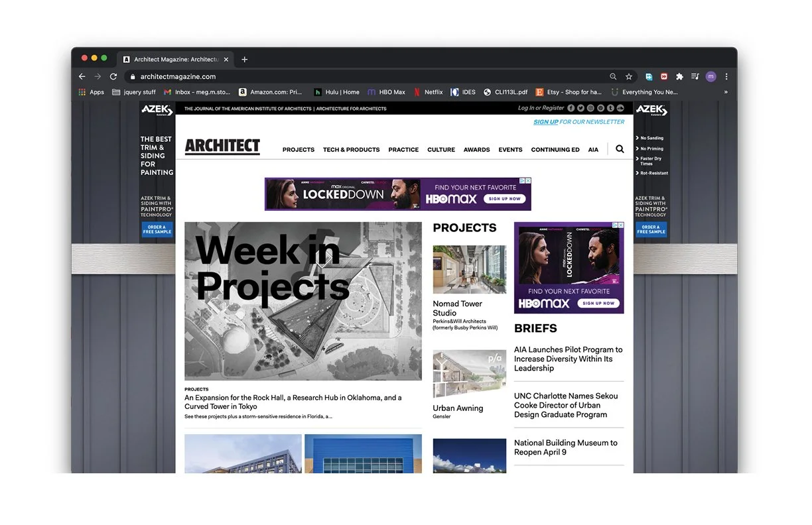Click the Log In or Register link
This screenshot has height=525, width=812.
coord(541,108)
